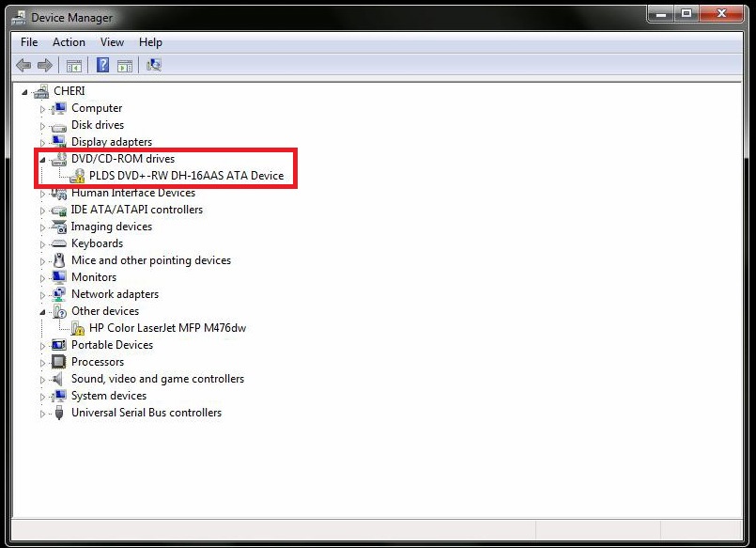Click the Show/Hide Console Tree toolbar icon
This screenshot has width=756, height=548.
coord(74,66)
